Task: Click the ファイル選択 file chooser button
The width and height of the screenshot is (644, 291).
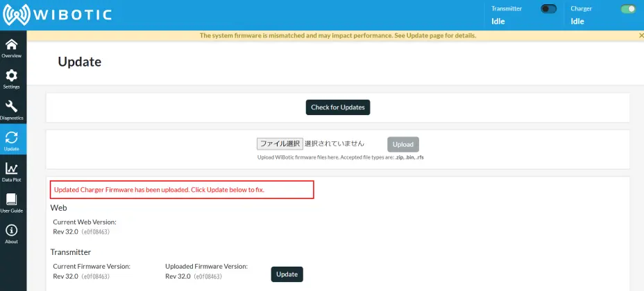Action: (x=280, y=144)
